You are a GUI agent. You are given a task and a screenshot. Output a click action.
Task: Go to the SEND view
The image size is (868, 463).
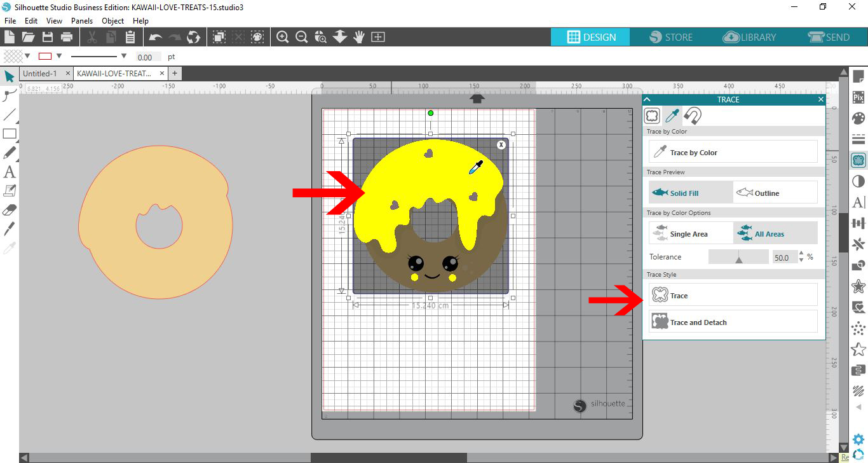(828, 37)
